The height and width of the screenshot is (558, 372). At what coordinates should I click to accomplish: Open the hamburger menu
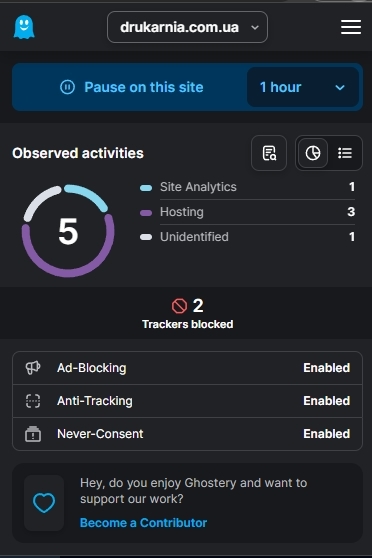(351, 27)
